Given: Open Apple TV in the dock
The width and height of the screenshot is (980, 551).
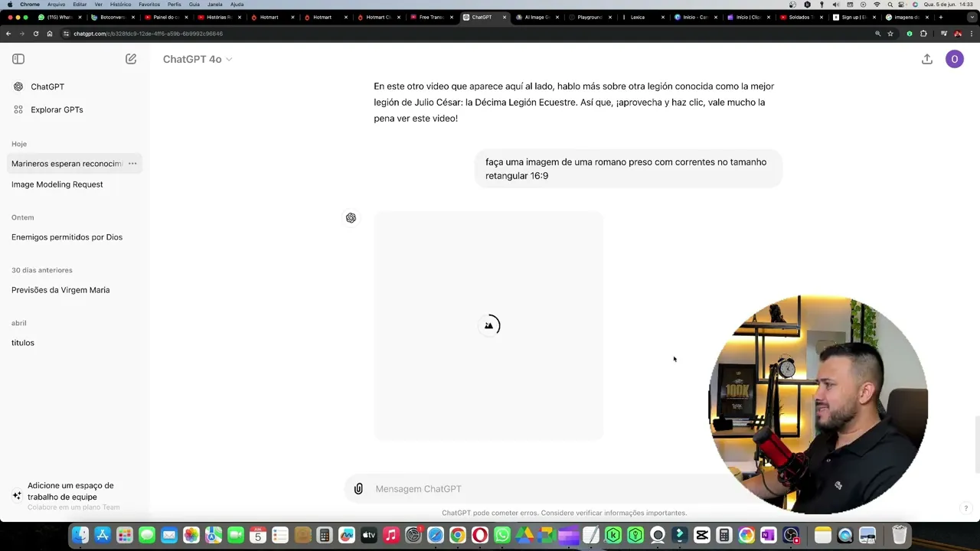Looking at the screenshot, I should pos(369,535).
